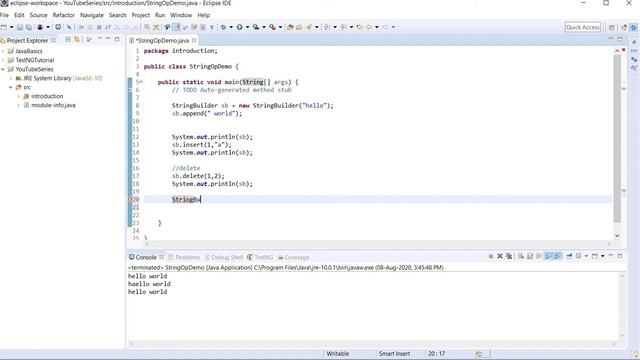Viewport: 640px width, 360px height.
Task: Click the Save All toolbar icon
Action: 29,27
